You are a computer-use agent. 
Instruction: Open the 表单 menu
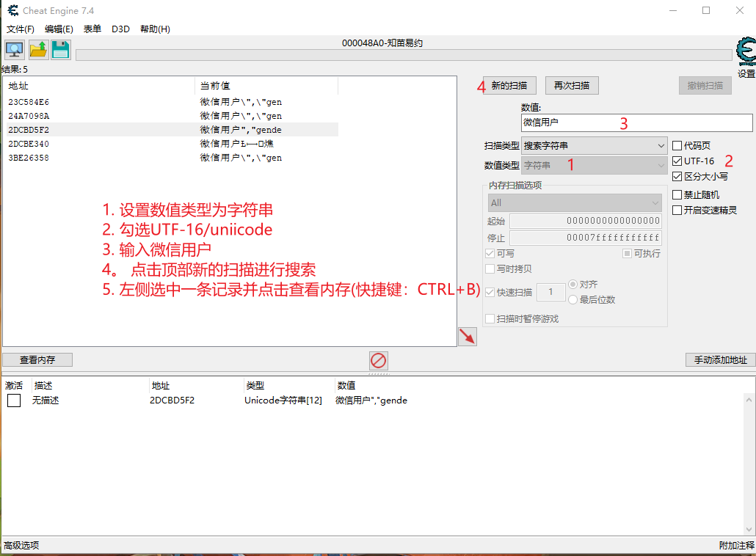(x=92, y=29)
